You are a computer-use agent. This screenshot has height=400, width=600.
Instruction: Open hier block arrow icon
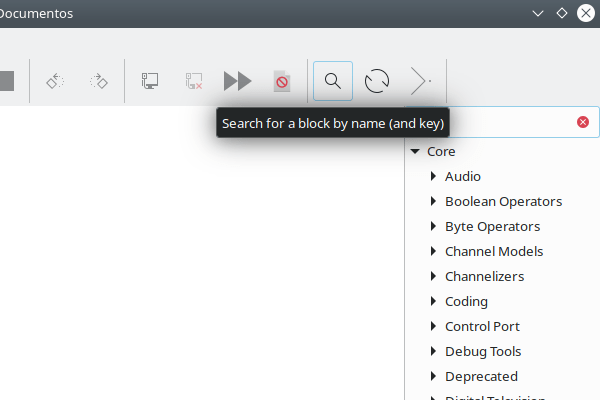point(421,81)
